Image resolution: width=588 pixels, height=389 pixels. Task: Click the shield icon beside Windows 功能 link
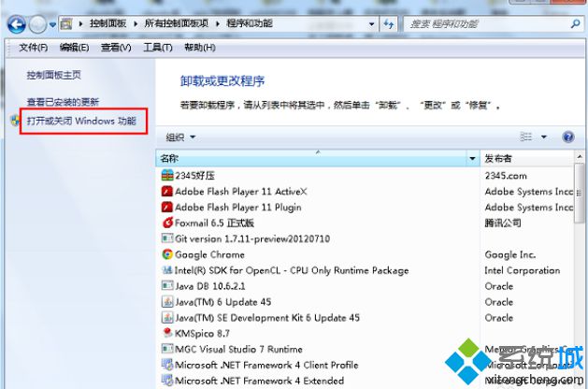click(15, 121)
